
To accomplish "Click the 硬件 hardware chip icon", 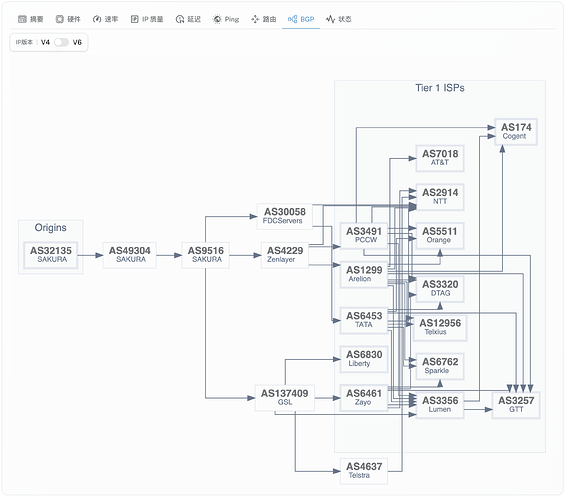I will point(60,19).
